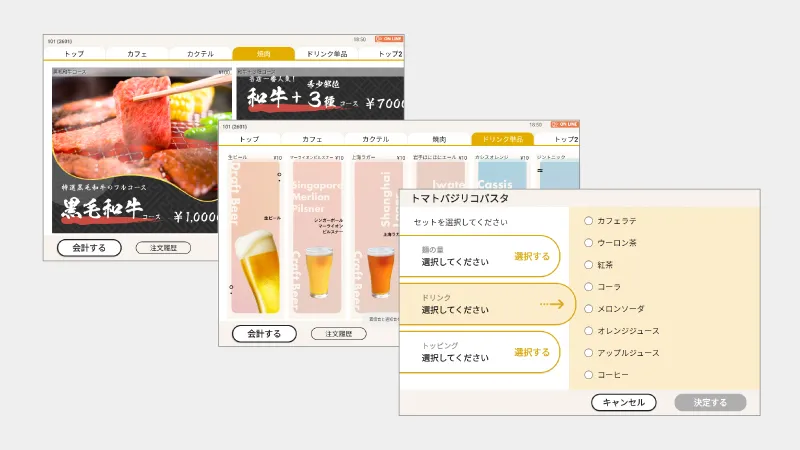This screenshot has height=450, width=800.
Task: Pick the コーヒー radio option
Action: pos(589,375)
